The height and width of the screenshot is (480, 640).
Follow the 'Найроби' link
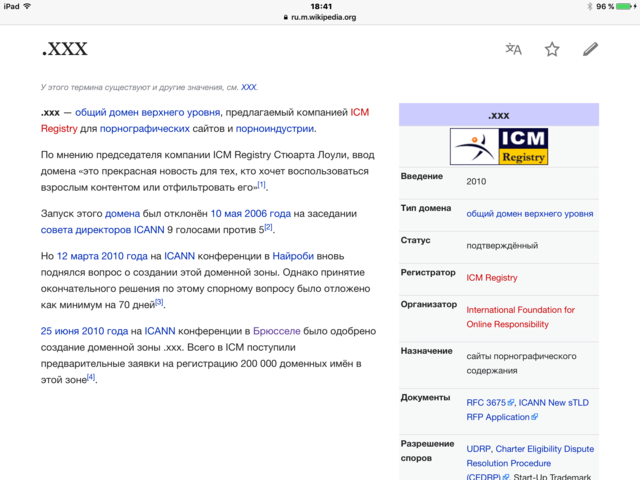coord(293,256)
